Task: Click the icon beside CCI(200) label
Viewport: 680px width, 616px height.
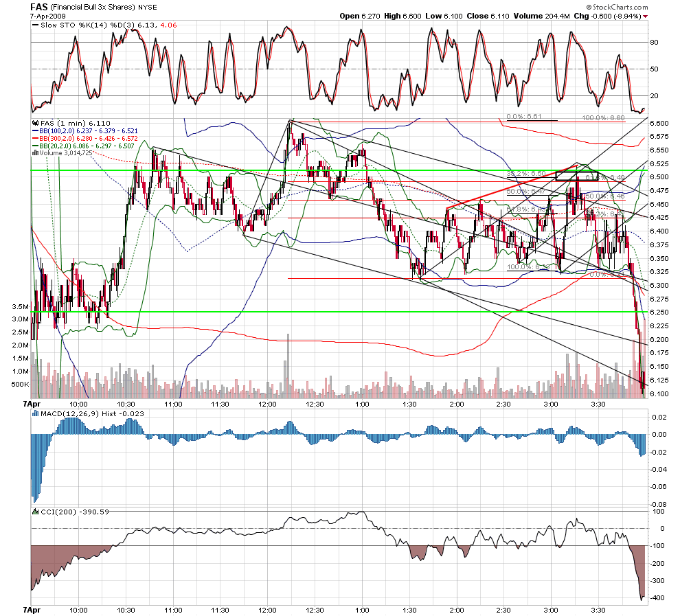Action: point(36,512)
